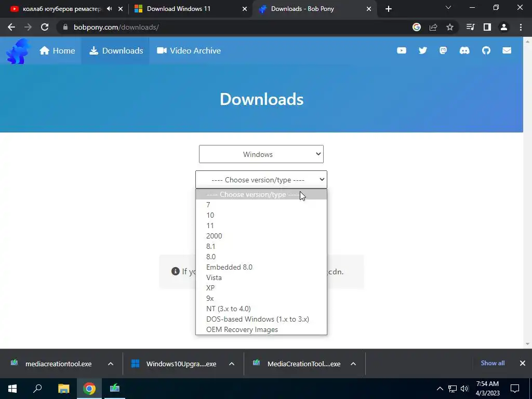Open the Chrome profile avatar icon
The height and width of the screenshot is (399, 532).
(504, 27)
